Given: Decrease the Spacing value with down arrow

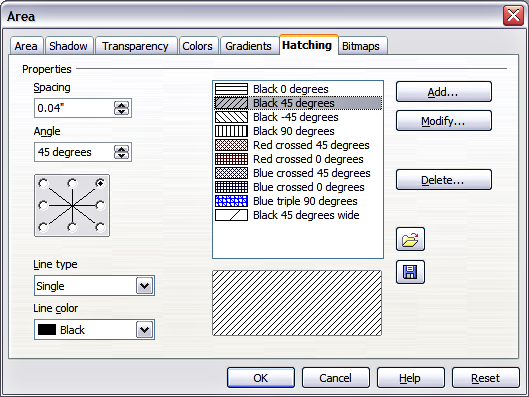Looking at the screenshot, I should tap(121, 112).
